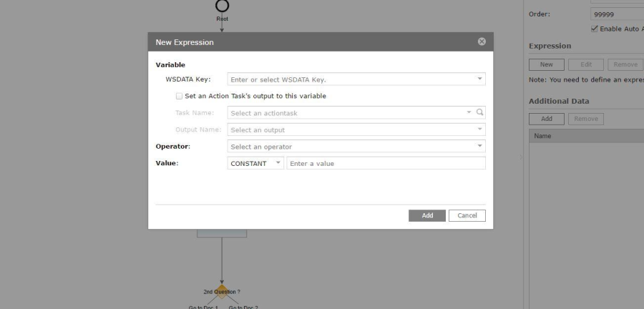Click Remove button under Additional Data
Viewport: 644px width, 309px height.
coord(585,118)
